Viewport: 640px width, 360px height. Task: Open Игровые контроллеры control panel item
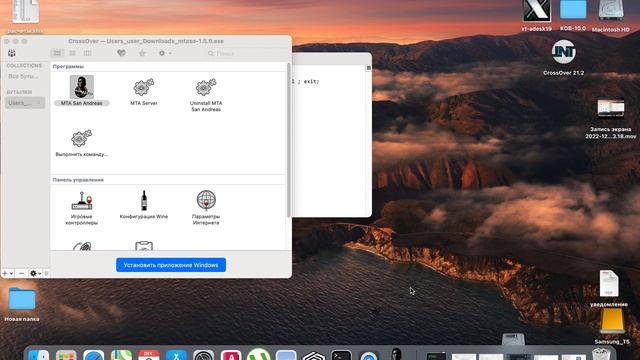pos(82,200)
